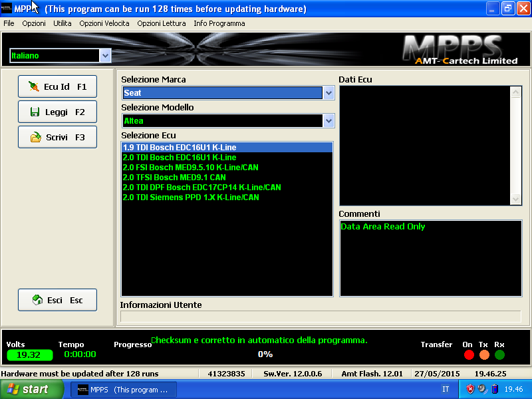Click the Dati Ecu scrollbar down arrow
Image resolution: width=532 pixels, height=399 pixels.
pos(515,199)
